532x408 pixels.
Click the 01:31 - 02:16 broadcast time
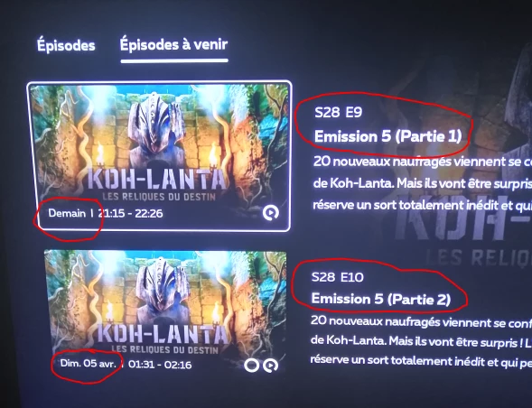(160, 365)
